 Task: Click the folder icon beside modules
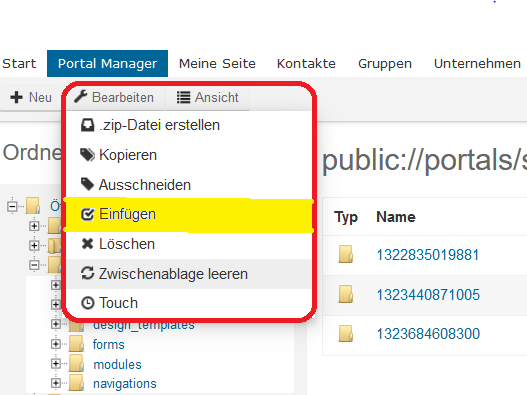pyautogui.click(x=77, y=363)
